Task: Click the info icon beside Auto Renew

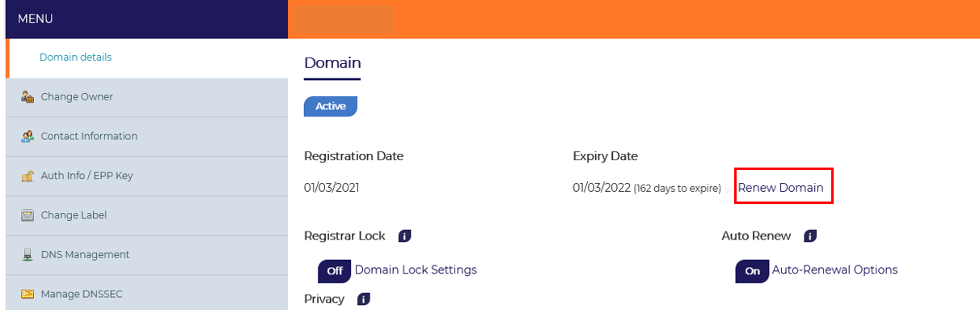Action: pyautogui.click(x=810, y=236)
